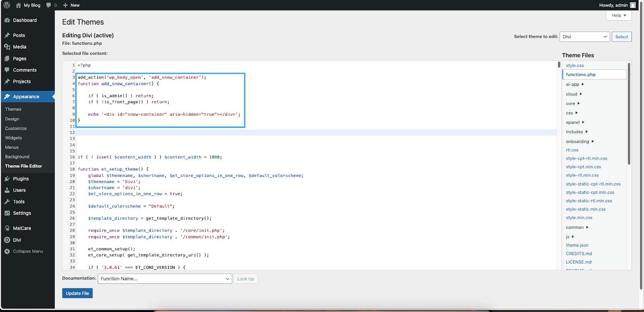Click the WordPress logo icon
644x312 pixels.
tap(7, 5)
